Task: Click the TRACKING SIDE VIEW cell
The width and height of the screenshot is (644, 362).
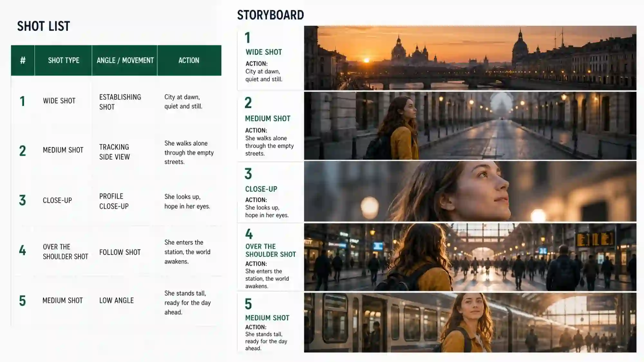Action: point(114,152)
